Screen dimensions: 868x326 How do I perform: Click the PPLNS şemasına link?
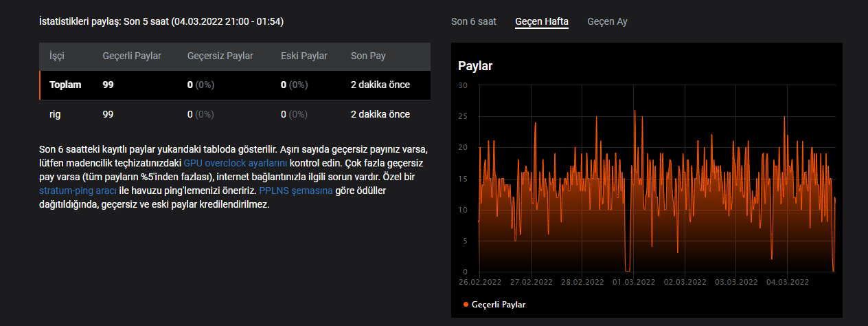coord(295,191)
